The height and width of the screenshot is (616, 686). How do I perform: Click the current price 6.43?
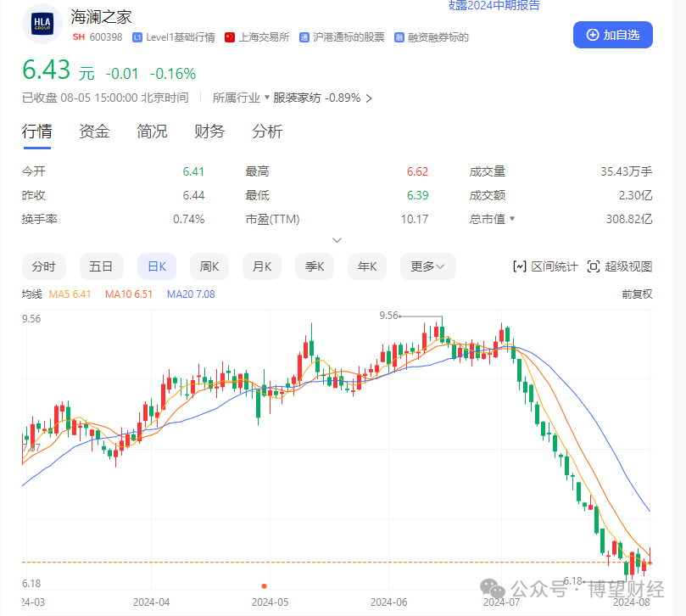pyautogui.click(x=46, y=70)
